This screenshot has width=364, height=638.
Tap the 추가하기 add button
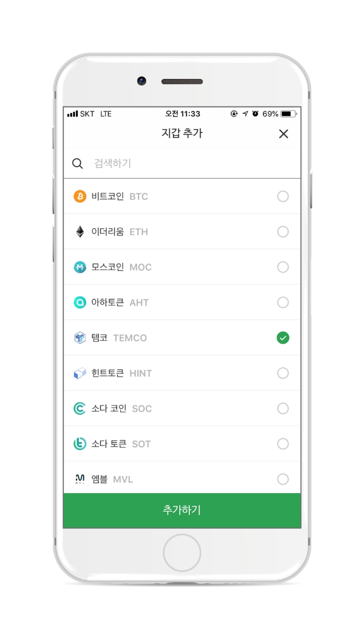point(182,510)
